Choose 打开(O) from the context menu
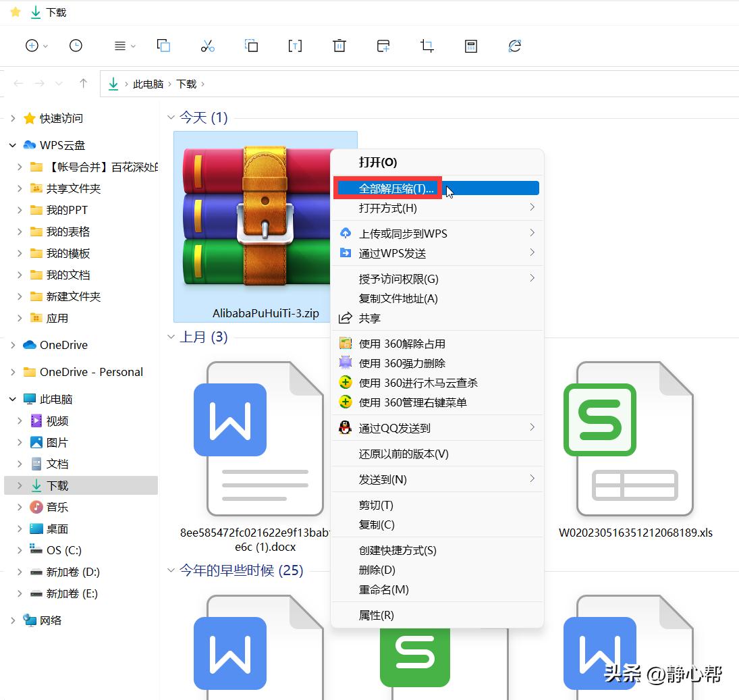This screenshot has height=700, width=739. click(x=437, y=162)
